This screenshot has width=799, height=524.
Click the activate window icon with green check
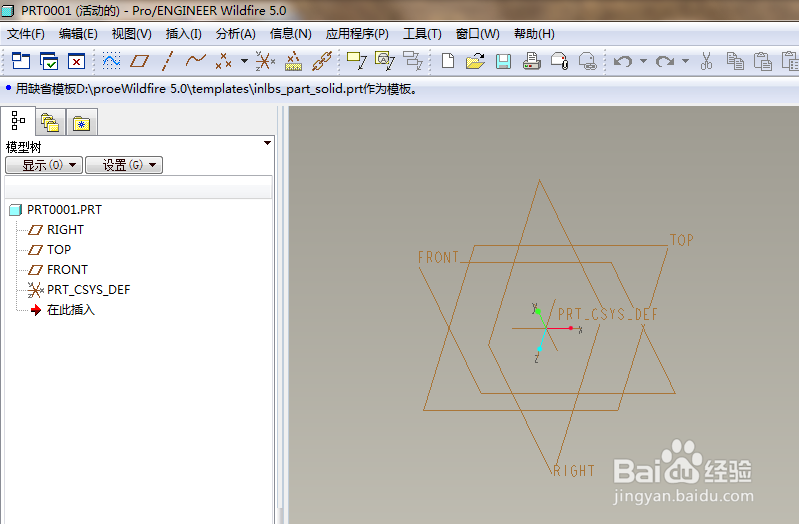49,61
